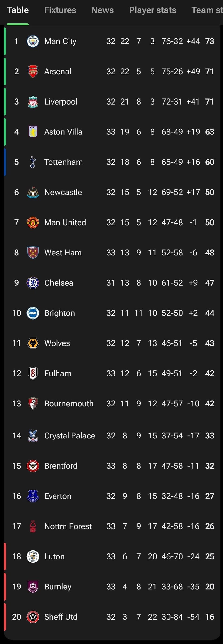
Task: Click the Wolves club crest
Action: (33, 343)
